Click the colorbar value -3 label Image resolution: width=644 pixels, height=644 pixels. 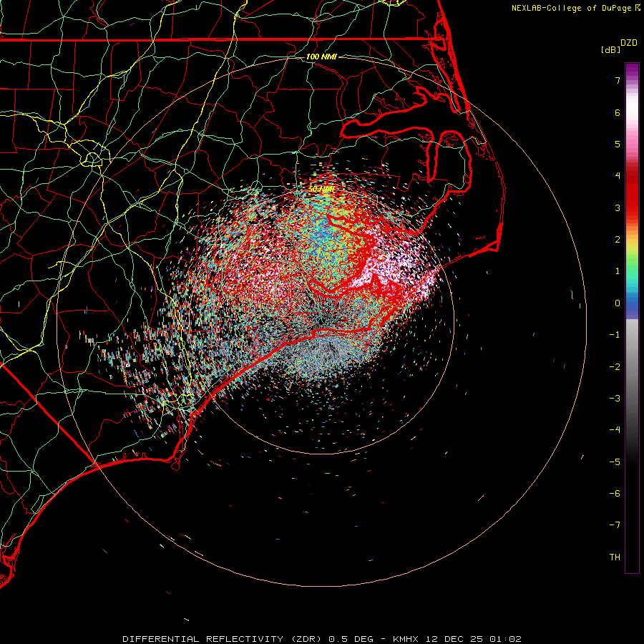[615, 399]
